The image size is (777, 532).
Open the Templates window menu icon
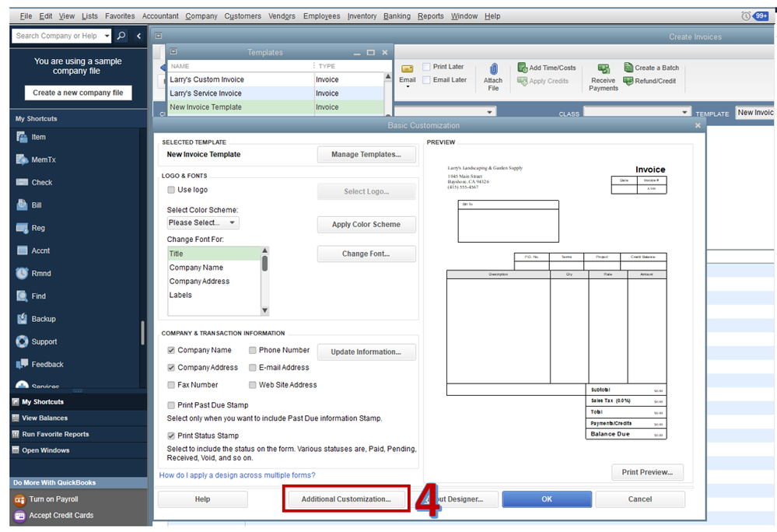click(173, 51)
